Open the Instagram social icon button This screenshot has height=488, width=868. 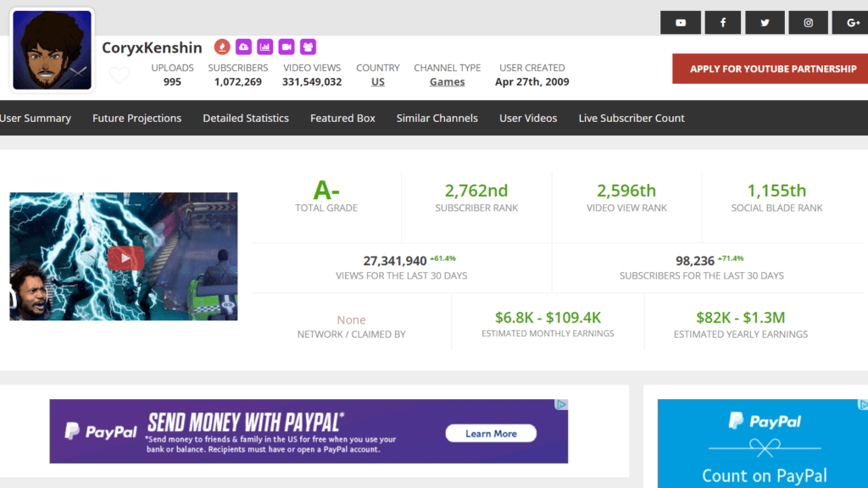(808, 23)
